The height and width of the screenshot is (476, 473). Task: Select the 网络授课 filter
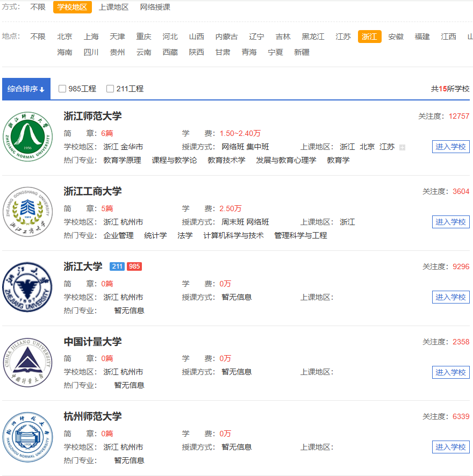point(155,8)
